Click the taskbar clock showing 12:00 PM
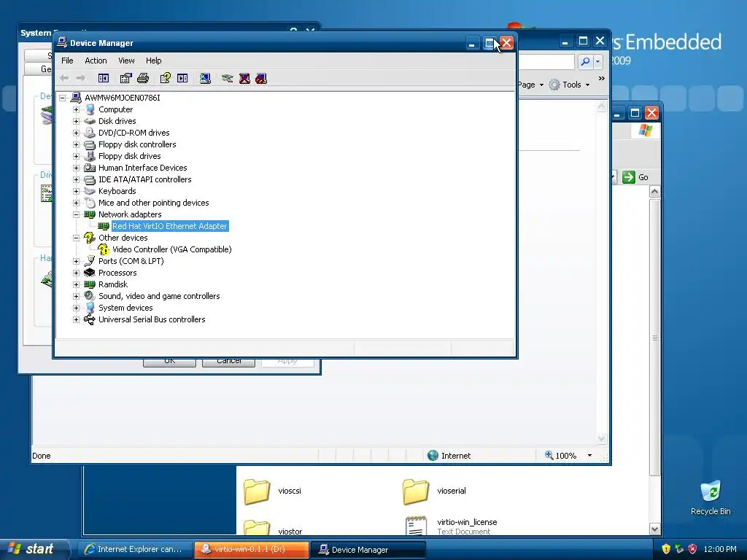This screenshot has height=560, width=747. pos(720,549)
